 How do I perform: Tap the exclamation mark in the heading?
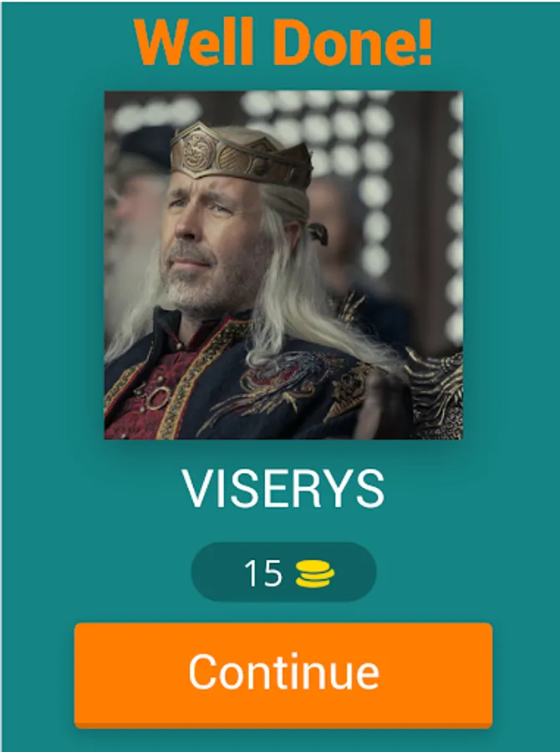424,43
